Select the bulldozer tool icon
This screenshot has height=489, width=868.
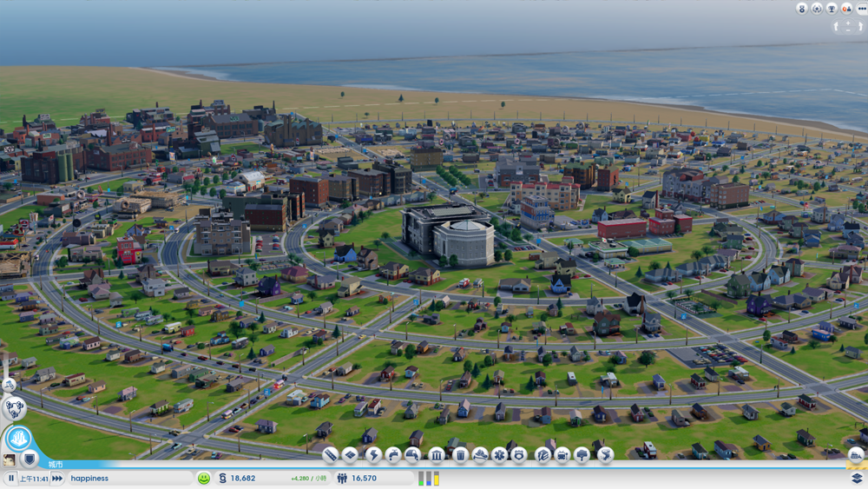pyautogui.click(x=856, y=455)
